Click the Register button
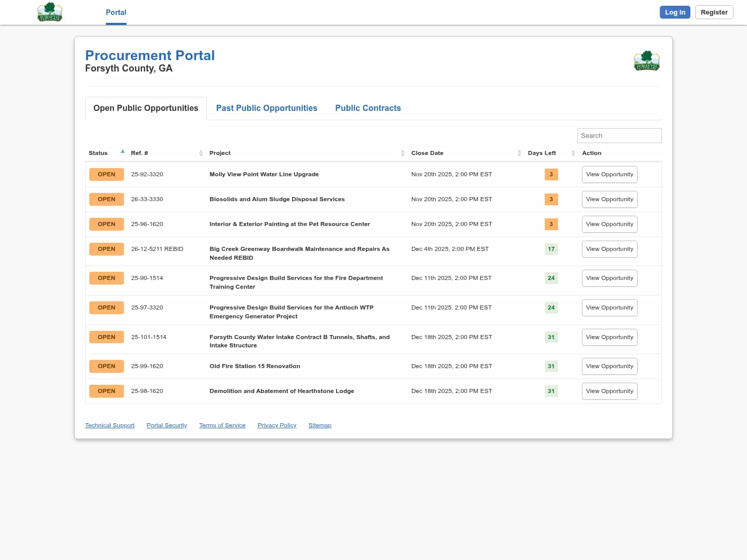The image size is (747, 560). click(714, 12)
